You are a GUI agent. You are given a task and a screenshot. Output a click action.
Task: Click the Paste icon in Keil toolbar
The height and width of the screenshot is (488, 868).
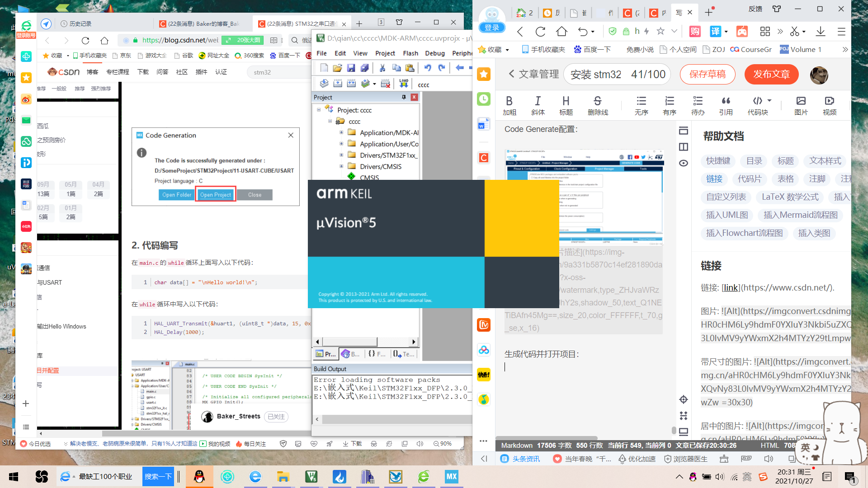coord(410,68)
